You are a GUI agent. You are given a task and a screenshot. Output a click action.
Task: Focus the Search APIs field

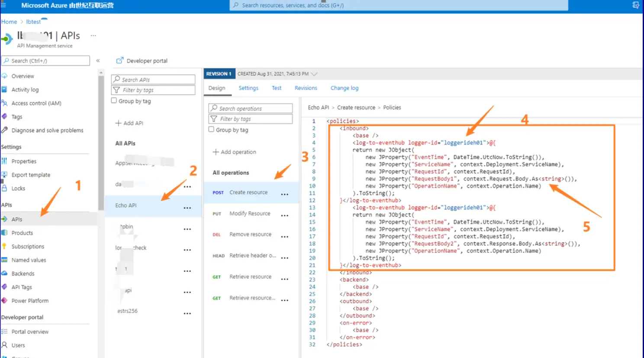point(153,80)
